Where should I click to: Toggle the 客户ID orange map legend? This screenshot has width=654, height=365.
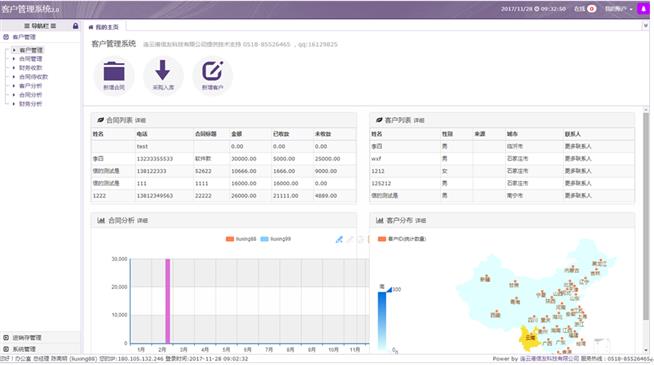[x=401, y=239]
